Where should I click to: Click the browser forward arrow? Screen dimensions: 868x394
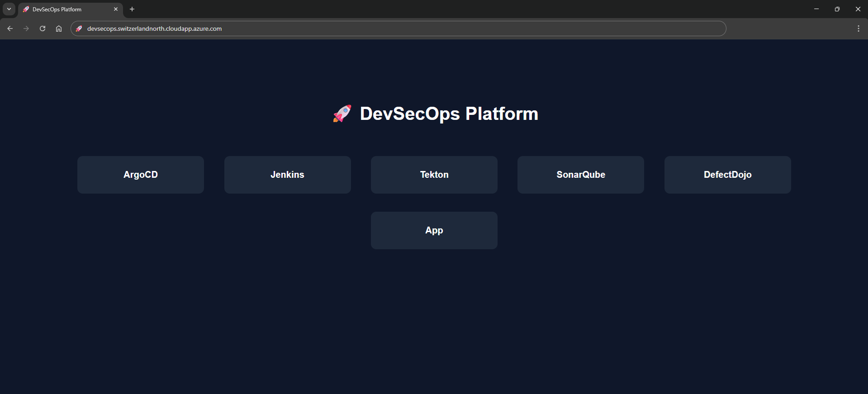26,28
